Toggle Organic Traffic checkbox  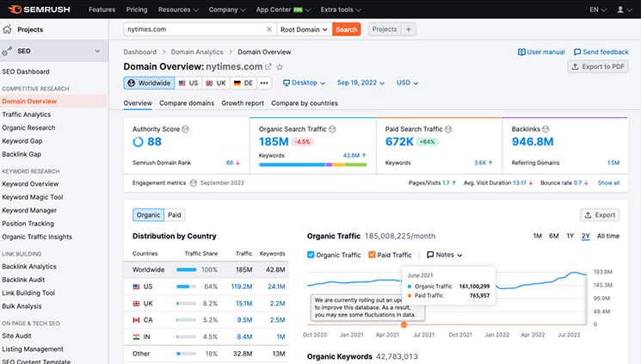(311, 255)
